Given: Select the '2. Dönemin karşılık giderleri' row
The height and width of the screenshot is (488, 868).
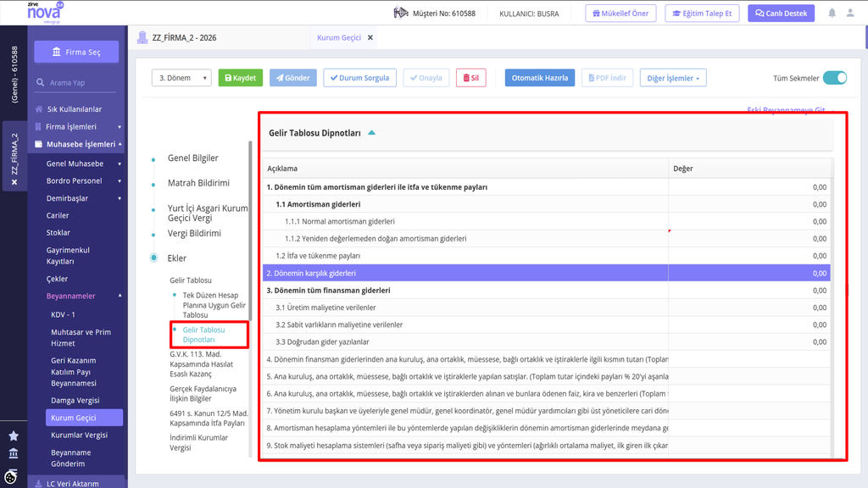Looking at the screenshot, I should click(546, 273).
